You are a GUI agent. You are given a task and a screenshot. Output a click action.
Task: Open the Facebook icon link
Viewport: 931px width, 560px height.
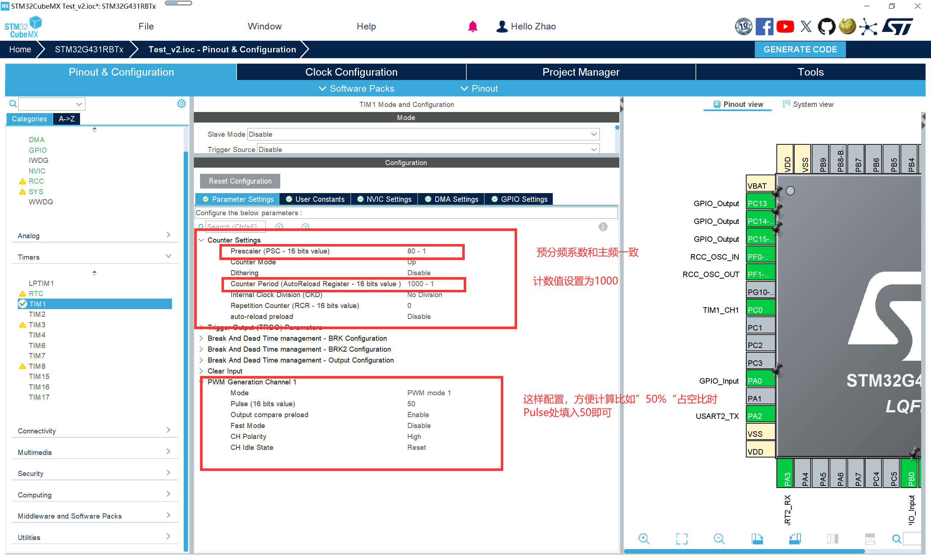[x=764, y=27]
